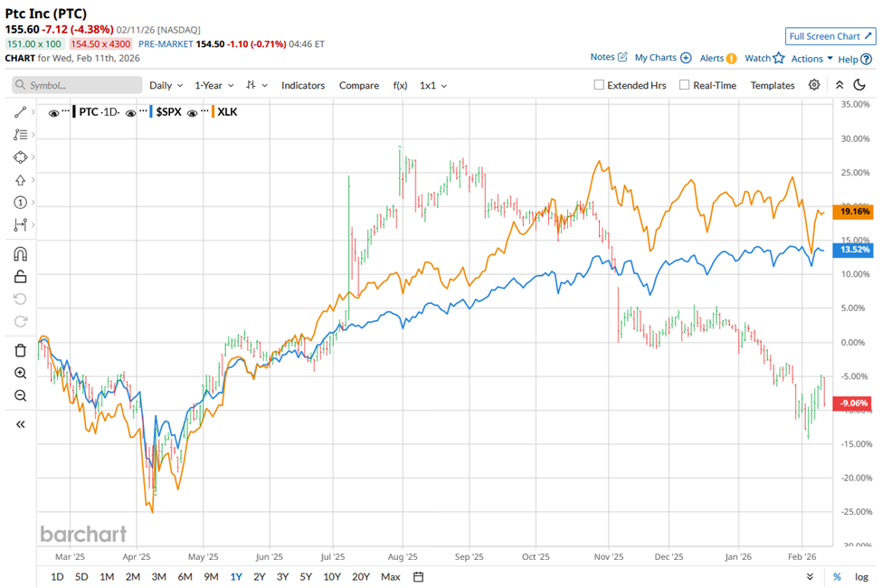
Task: Toggle the magnet snap tool
Action: 20,254
